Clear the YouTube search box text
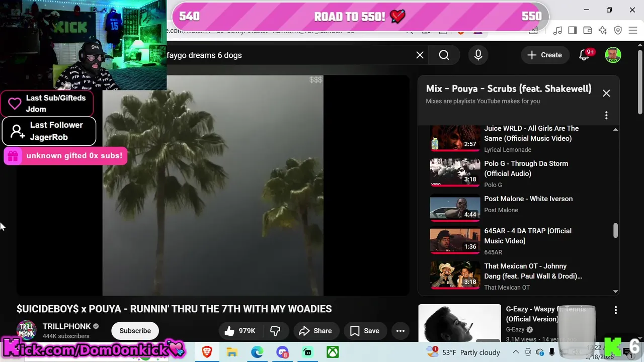This screenshot has width=644, height=362. (420, 55)
